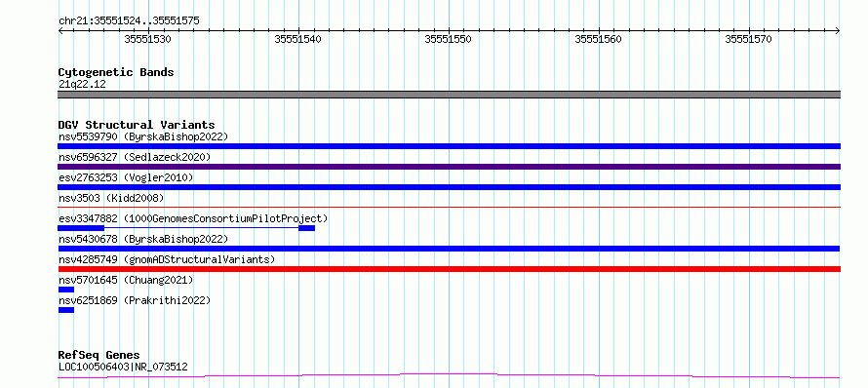868x388 pixels.
Task: Select the blue bar for nsv5430678
Action: (x=449, y=249)
